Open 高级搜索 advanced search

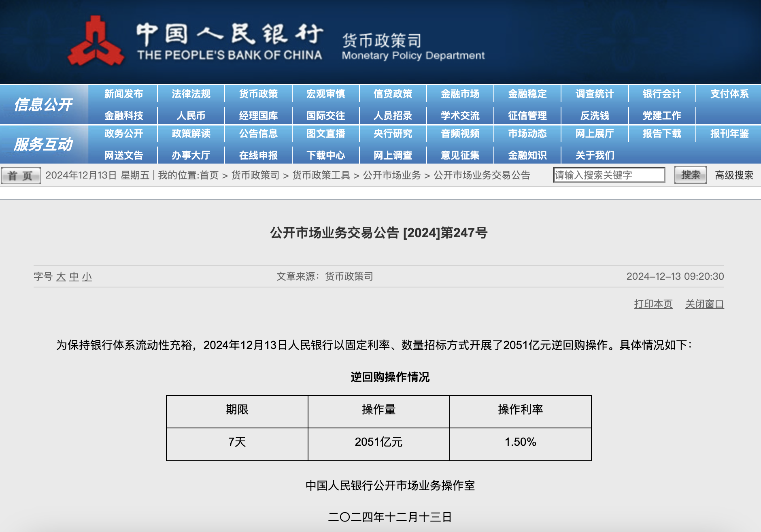pos(735,175)
